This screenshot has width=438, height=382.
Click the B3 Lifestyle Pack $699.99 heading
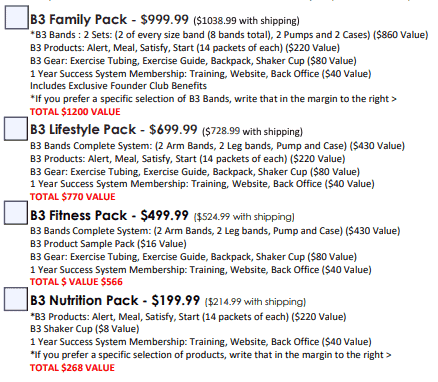click(114, 130)
